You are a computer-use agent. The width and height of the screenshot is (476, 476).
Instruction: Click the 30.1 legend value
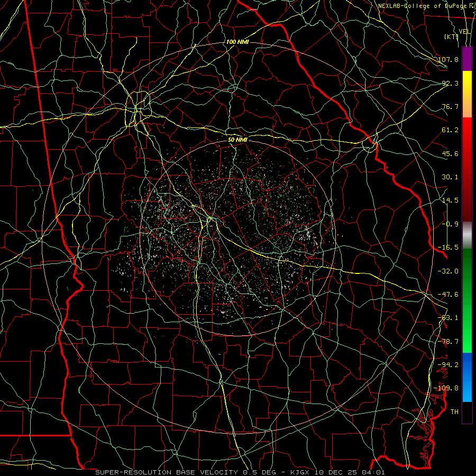[450, 177]
